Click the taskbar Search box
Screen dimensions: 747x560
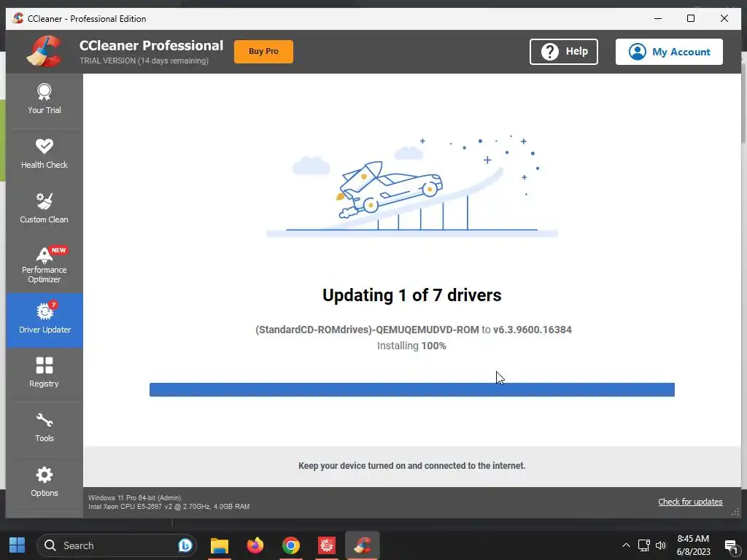[116, 545]
